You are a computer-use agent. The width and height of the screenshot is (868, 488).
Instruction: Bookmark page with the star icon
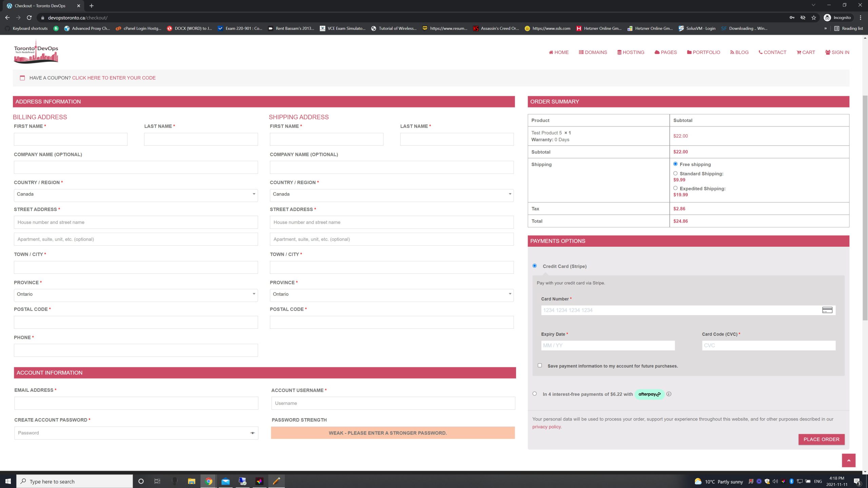click(x=813, y=18)
